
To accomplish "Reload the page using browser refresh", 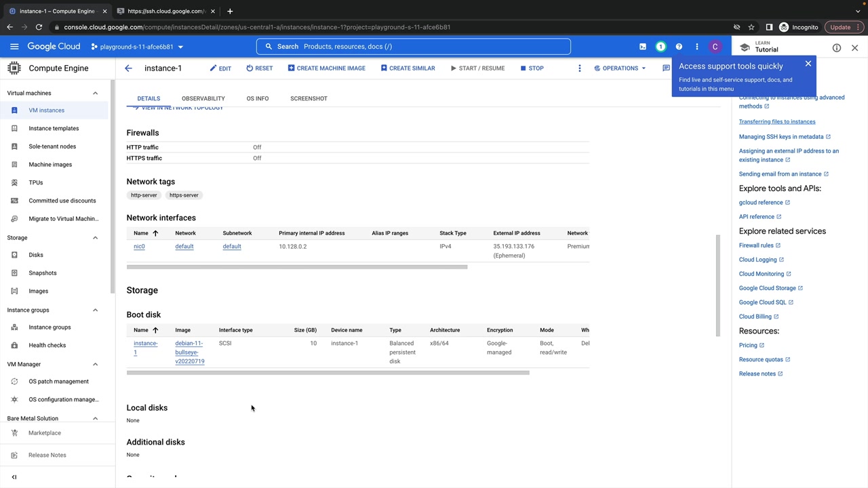I will (39, 27).
